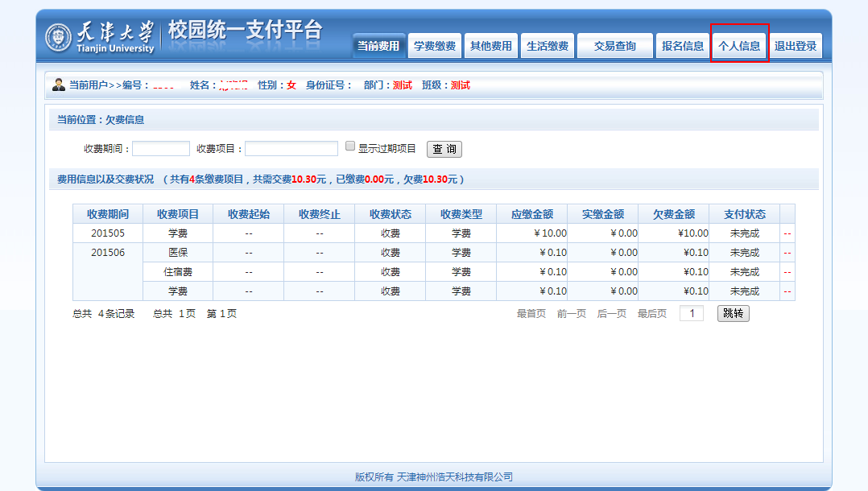Click the page number input box
Viewport: 868px width, 491px height.
tap(692, 313)
